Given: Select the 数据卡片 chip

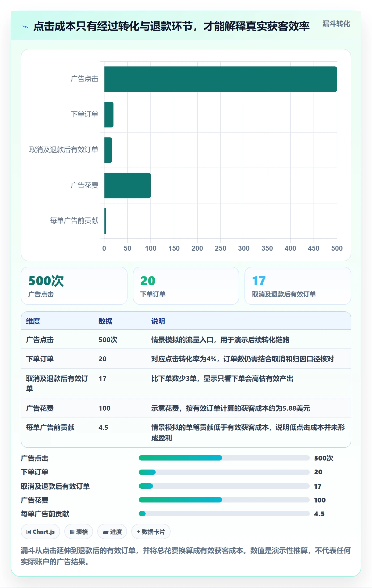Looking at the screenshot, I should pos(151,532).
